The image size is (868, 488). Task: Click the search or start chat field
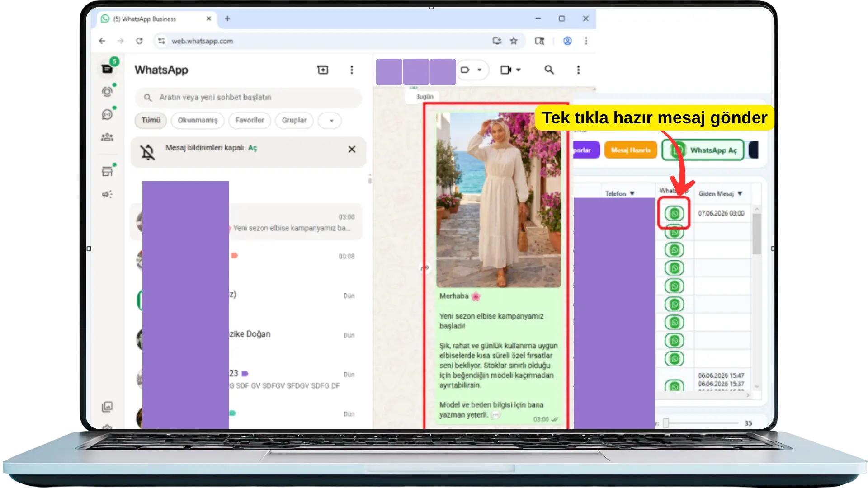click(248, 97)
